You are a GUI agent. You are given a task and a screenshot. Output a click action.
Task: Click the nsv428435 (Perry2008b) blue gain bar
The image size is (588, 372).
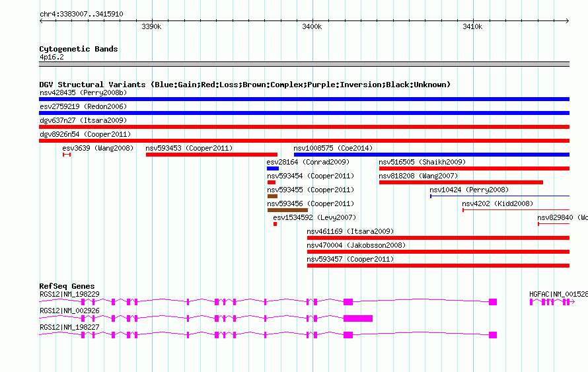pos(304,99)
